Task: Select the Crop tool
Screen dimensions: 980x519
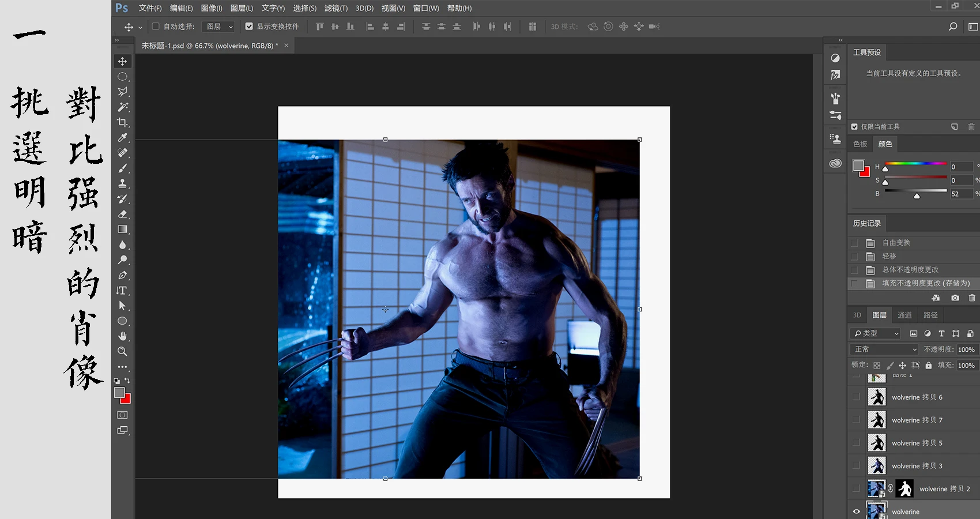Action: click(x=122, y=122)
